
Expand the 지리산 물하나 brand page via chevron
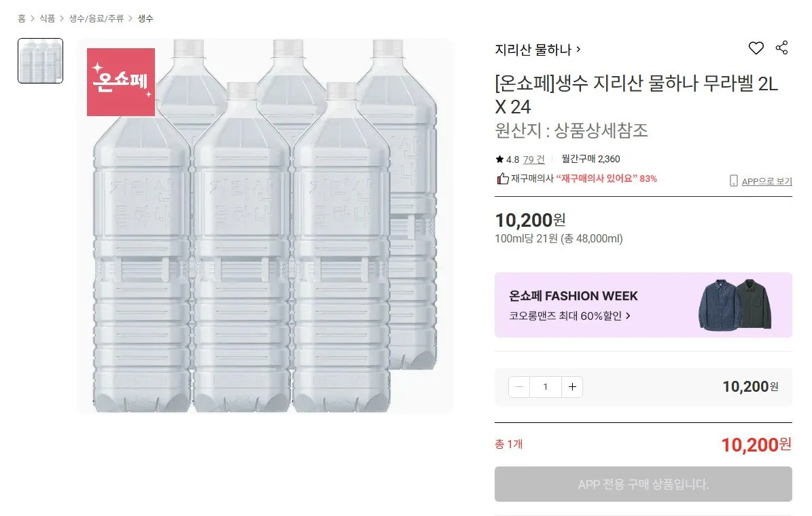point(578,48)
